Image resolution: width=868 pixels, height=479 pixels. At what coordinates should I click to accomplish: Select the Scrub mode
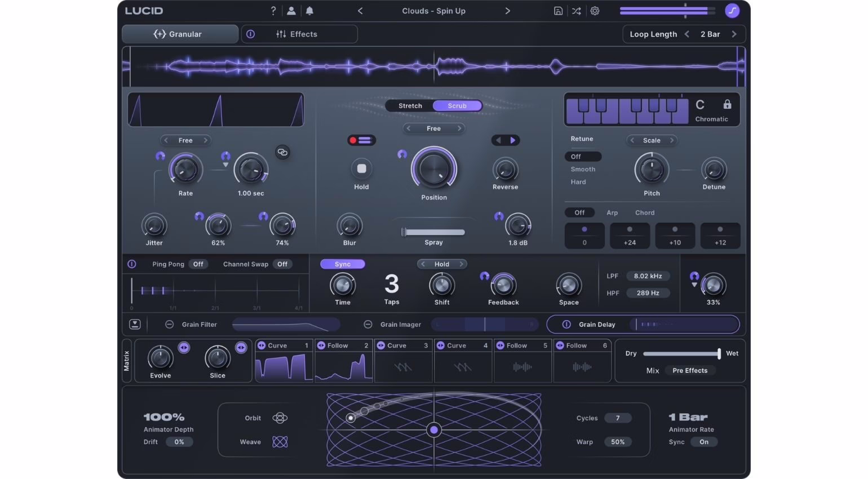click(x=457, y=105)
